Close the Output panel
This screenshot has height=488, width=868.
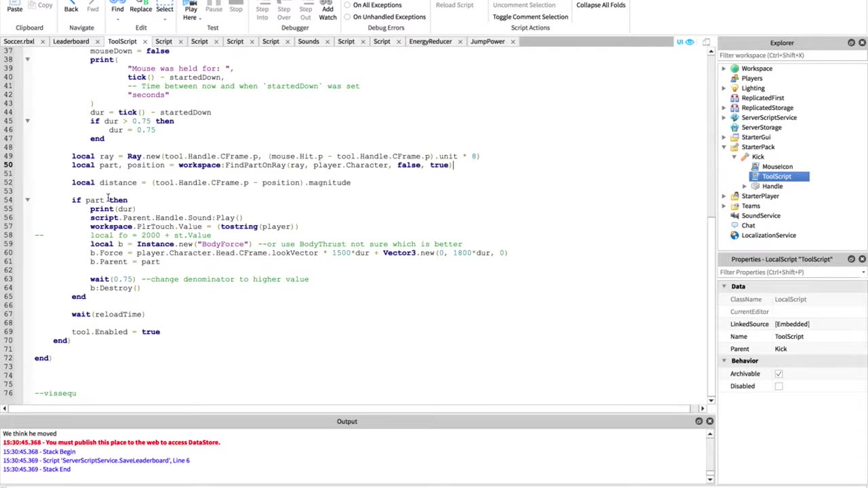tap(709, 421)
